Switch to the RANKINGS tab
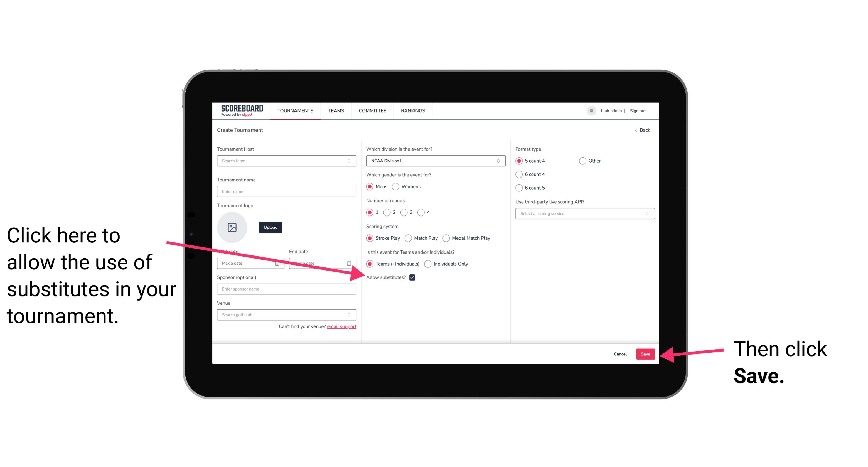Screen dimensions: 868x467 (x=413, y=110)
